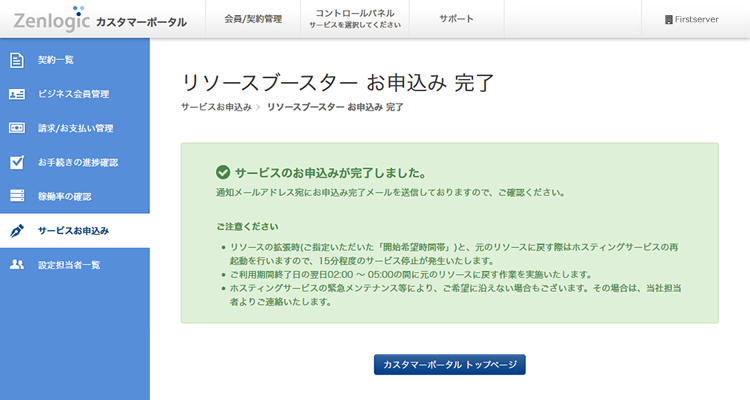Click the green success checkmark icon
Image resolution: width=750 pixels, height=400 pixels.
(x=223, y=172)
